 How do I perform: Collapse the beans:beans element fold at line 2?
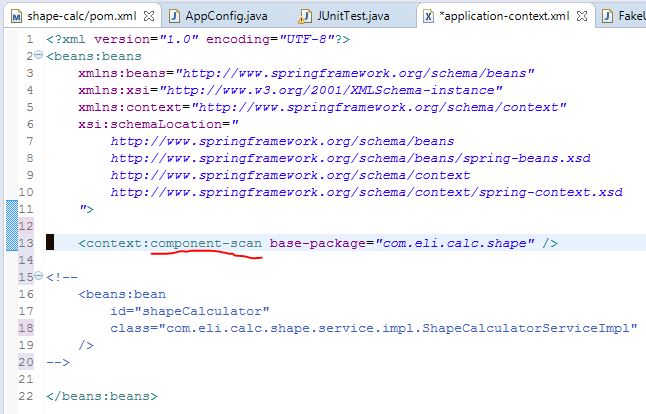[x=38, y=55]
